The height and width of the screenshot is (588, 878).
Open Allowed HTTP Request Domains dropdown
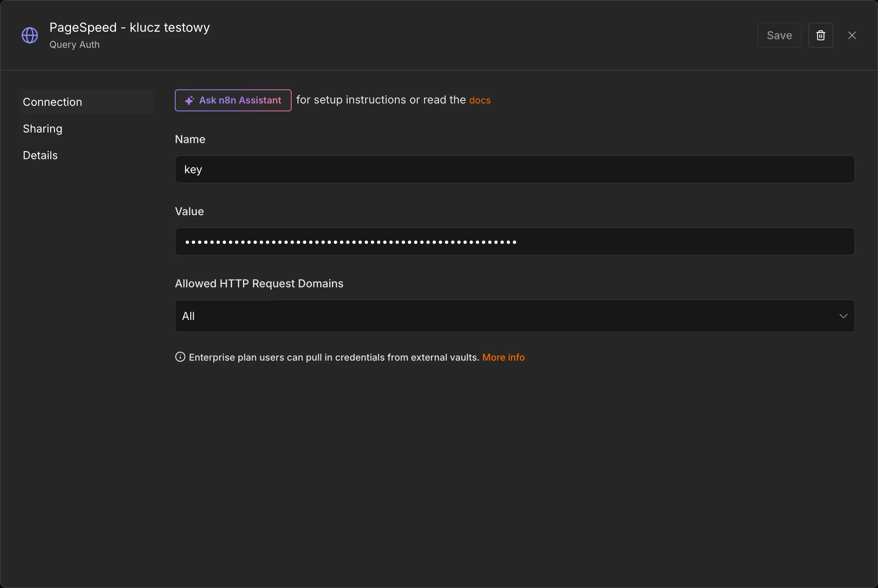pyautogui.click(x=515, y=316)
